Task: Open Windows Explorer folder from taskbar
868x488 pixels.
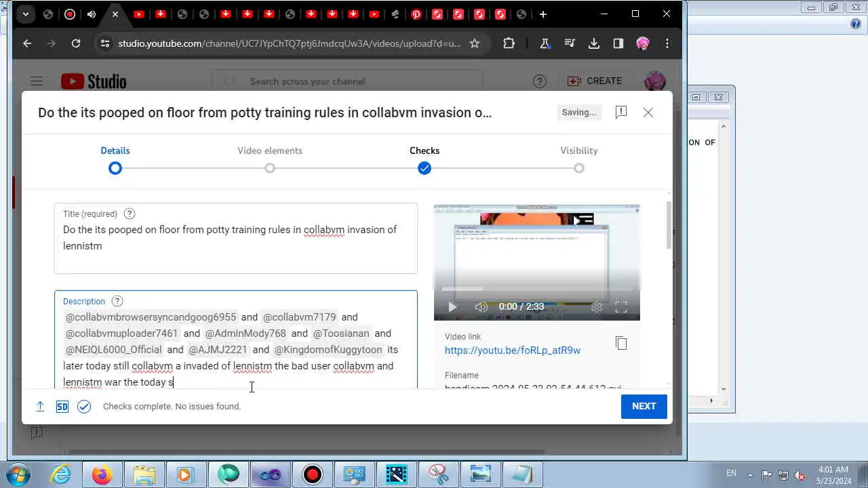Action: click(144, 474)
